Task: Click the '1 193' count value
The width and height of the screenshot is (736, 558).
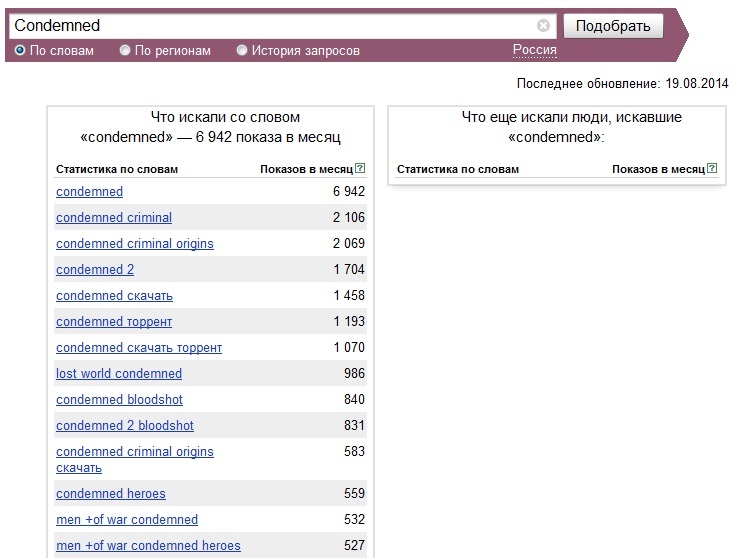Action: point(349,321)
